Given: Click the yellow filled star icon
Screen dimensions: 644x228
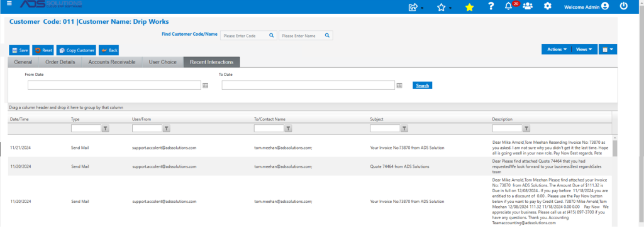Looking at the screenshot, I should coord(469,7).
